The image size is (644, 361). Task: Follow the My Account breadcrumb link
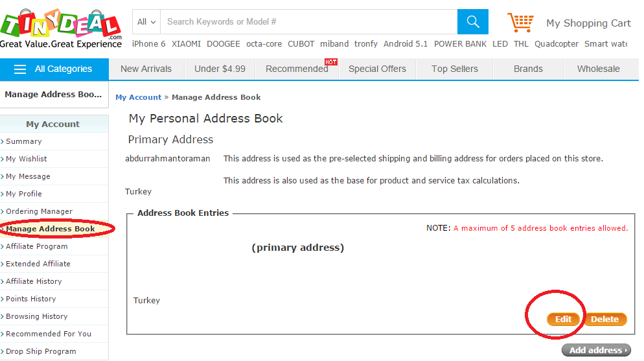click(x=139, y=97)
